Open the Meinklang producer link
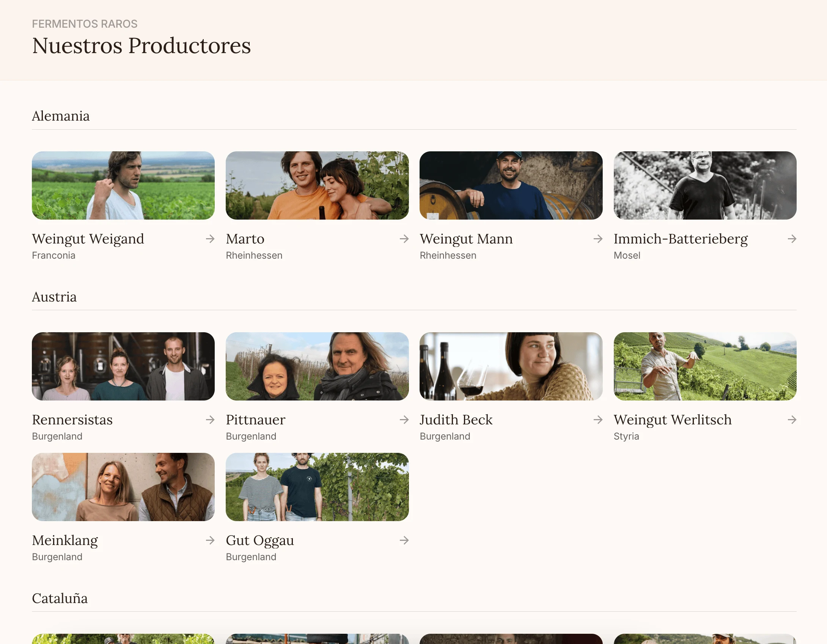 click(x=65, y=540)
